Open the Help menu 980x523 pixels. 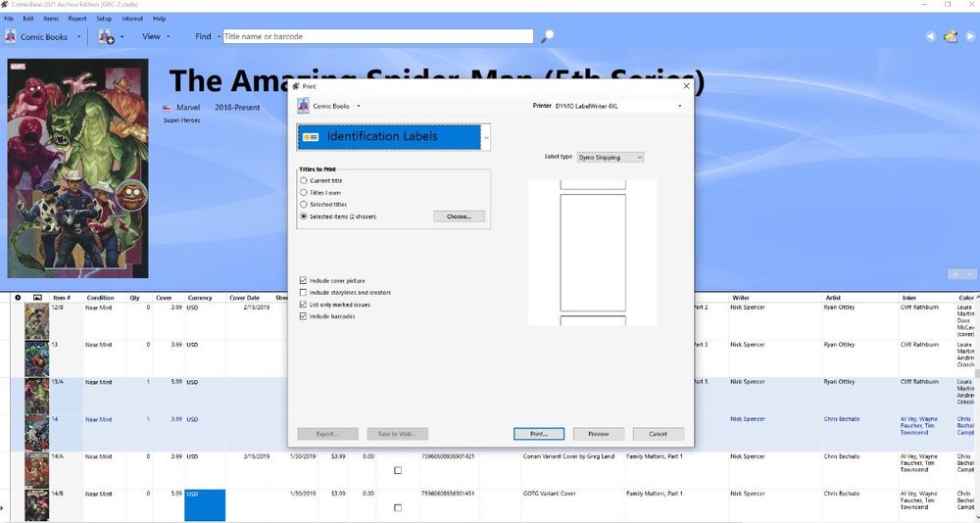point(160,19)
